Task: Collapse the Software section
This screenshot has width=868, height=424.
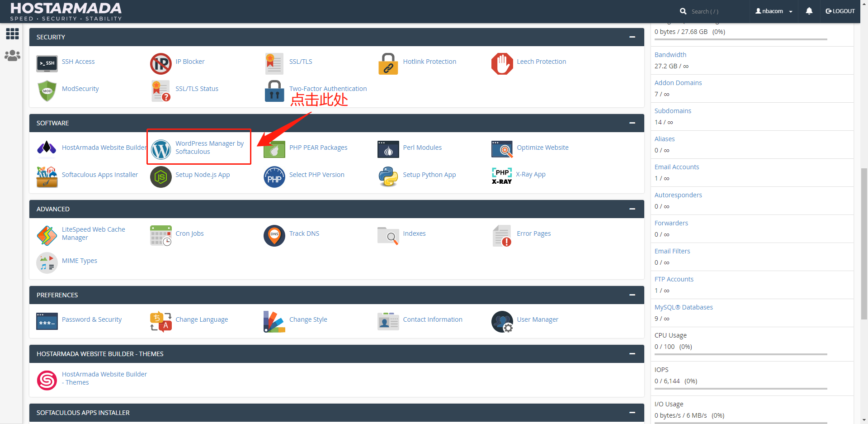Action: coord(632,123)
